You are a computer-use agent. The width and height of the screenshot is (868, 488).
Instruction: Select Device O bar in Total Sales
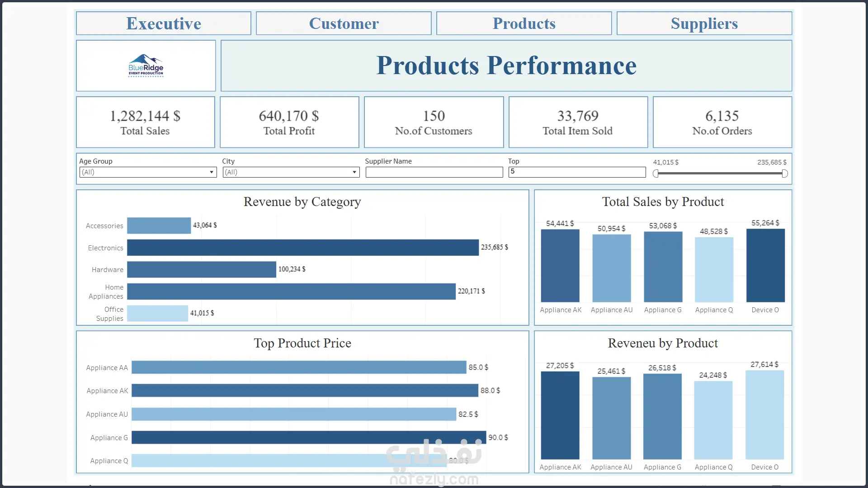coord(765,266)
